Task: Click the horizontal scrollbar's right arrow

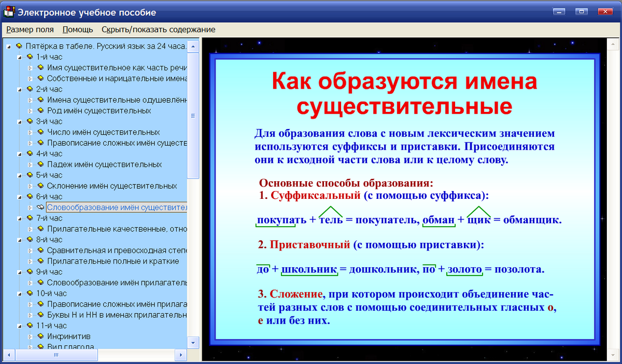Action: [x=180, y=356]
